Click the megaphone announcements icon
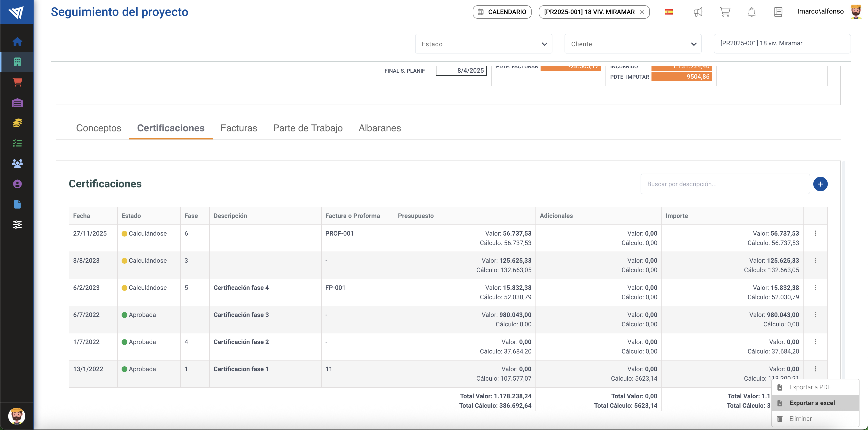This screenshot has width=868, height=430. 698,12
